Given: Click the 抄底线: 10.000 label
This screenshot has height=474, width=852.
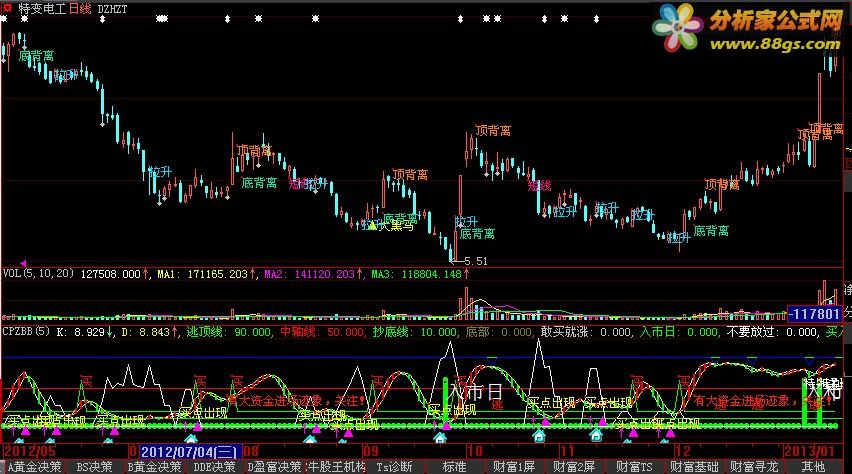Looking at the screenshot, I should click(415, 332).
